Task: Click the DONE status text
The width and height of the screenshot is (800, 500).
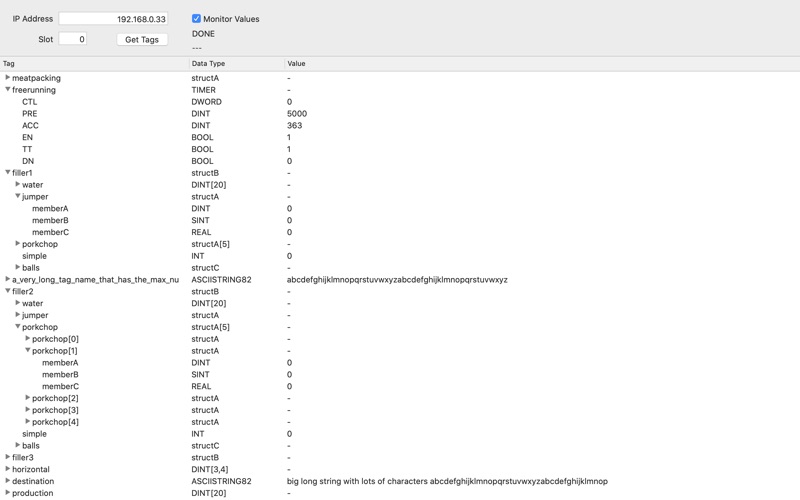Action: pos(203,34)
